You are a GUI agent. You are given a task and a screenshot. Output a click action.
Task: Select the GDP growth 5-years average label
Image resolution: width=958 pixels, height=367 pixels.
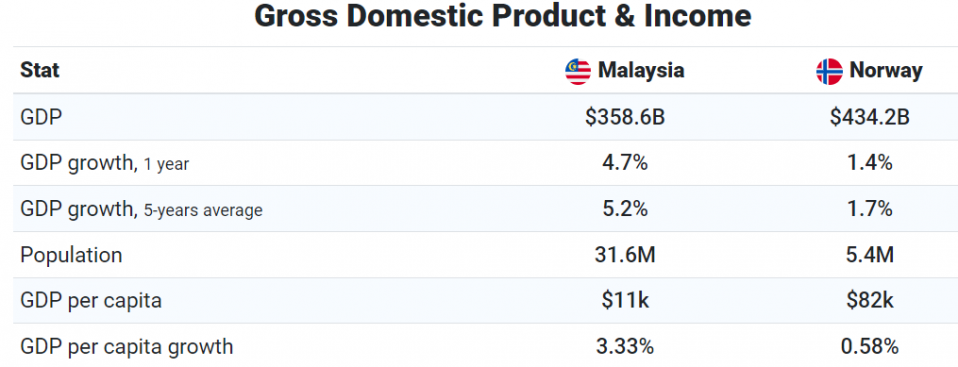pos(141,209)
